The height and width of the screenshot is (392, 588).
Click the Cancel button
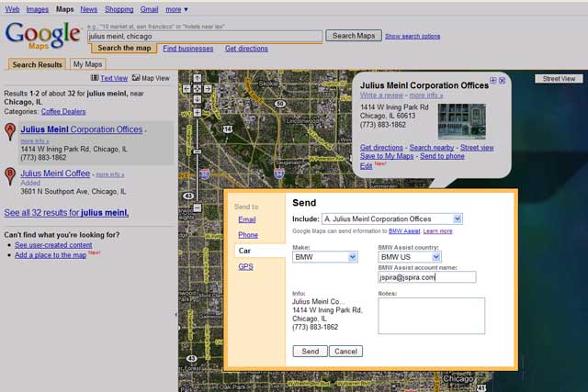point(345,352)
